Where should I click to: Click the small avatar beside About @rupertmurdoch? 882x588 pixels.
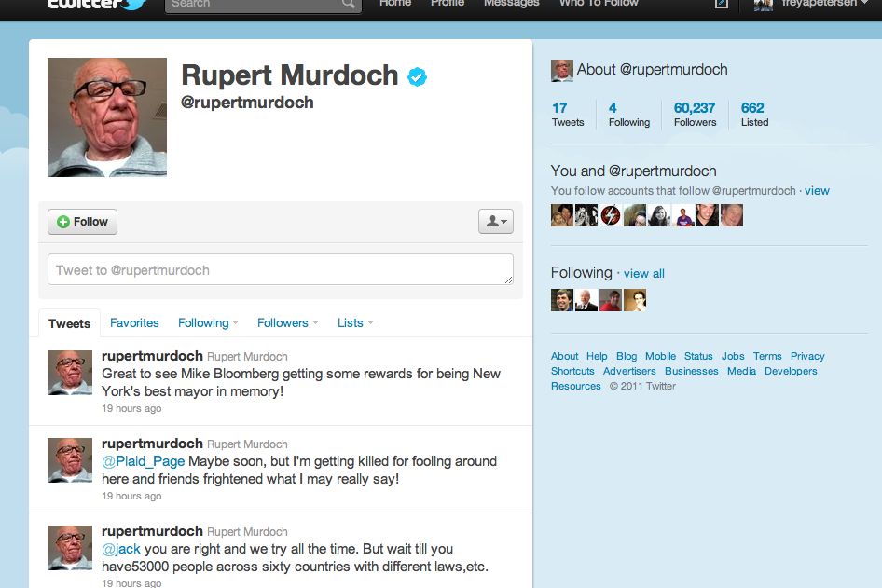point(562,71)
